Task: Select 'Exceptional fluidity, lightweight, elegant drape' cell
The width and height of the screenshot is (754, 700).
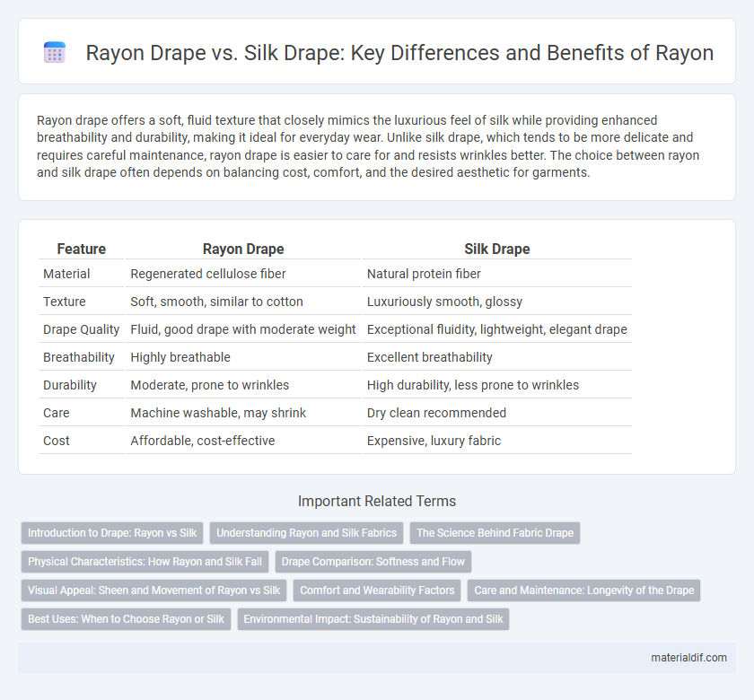Action: (x=496, y=329)
